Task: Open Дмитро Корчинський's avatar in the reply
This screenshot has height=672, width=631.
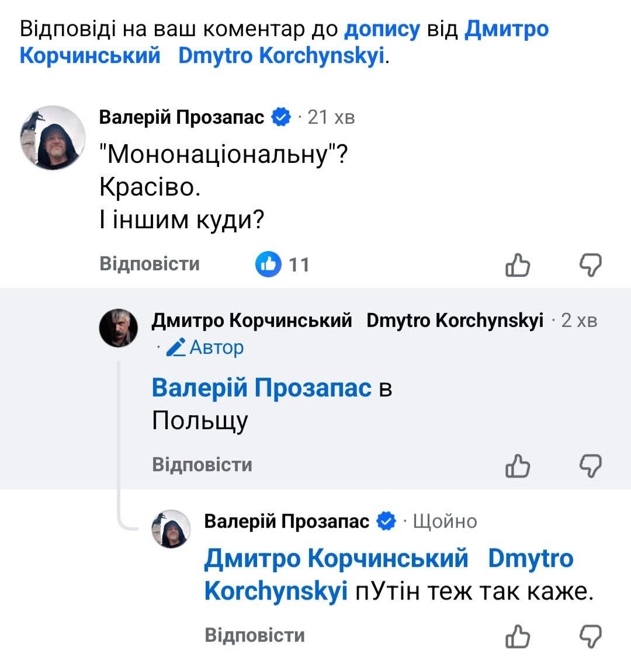Action: tap(119, 328)
